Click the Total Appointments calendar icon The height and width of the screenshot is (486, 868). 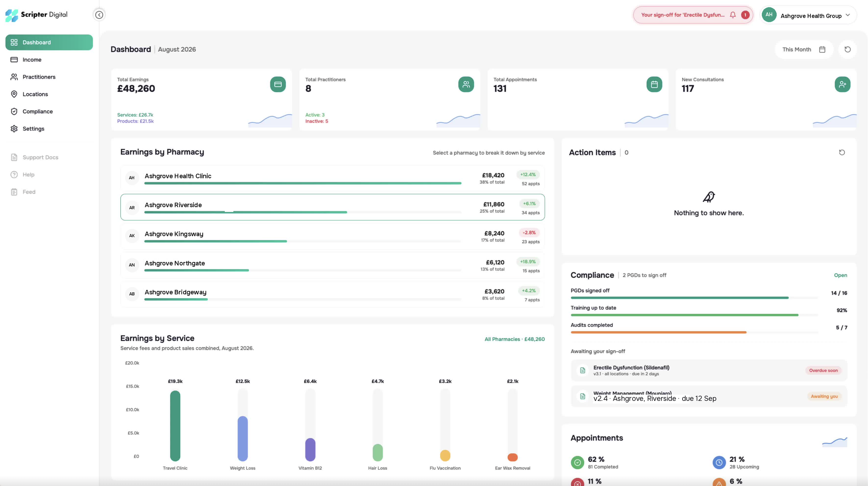tap(654, 84)
